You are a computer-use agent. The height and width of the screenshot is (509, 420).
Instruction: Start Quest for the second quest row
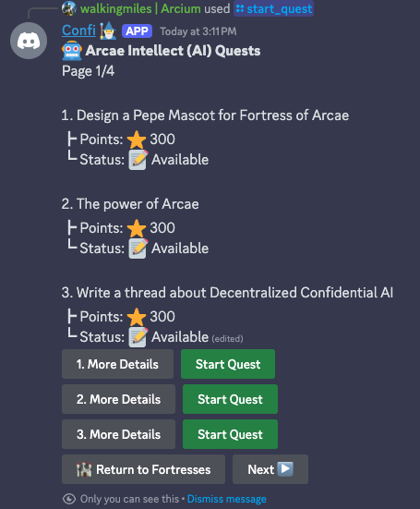click(x=230, y=399)
